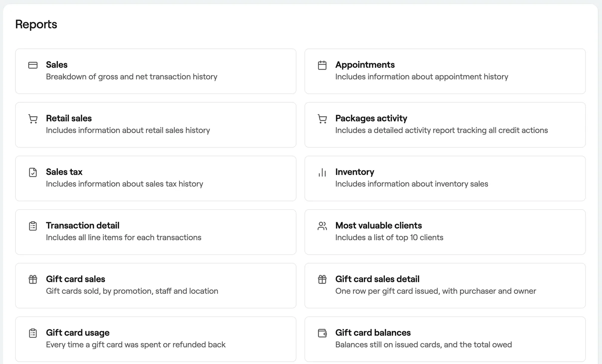Image resolution: width=602 pixels, height=364 pixels.
Task: Click the gift icon beside Gift card sales detail
Action: (322, 279)
